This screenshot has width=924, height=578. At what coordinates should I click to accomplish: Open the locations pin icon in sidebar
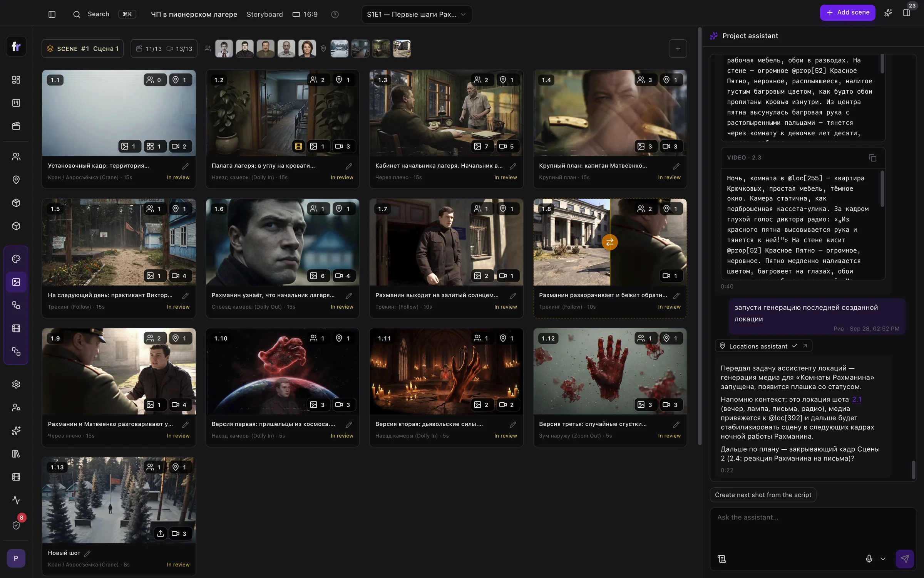point(16,180)
